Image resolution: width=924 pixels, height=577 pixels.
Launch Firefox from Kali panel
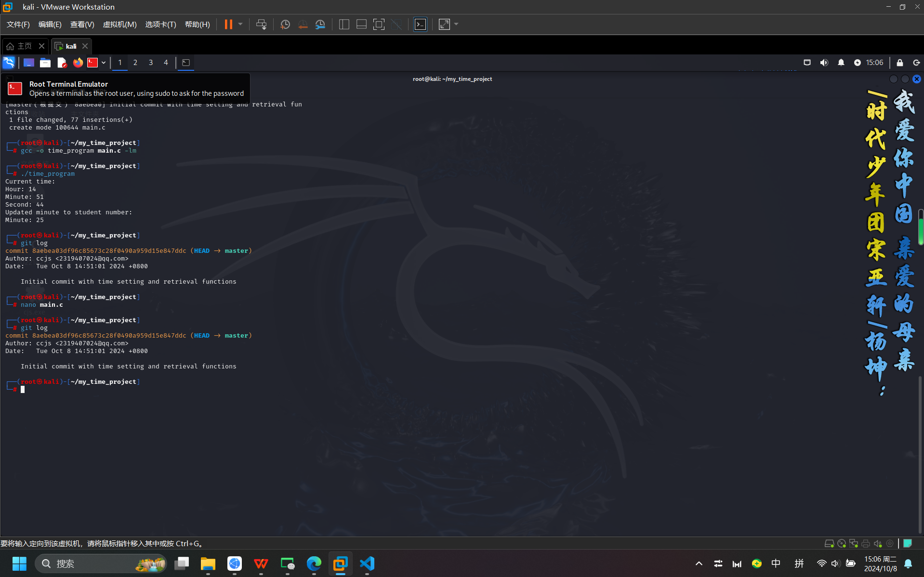(78, 63)
